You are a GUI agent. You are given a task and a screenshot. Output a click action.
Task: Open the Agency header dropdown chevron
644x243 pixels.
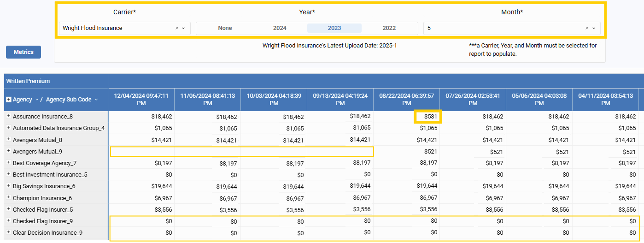[37, 100]
